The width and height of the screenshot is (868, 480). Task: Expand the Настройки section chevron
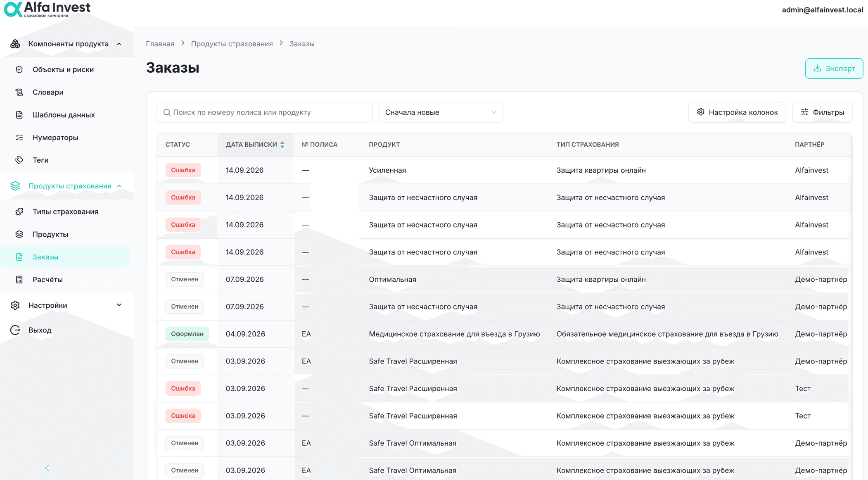pos(119,305)
